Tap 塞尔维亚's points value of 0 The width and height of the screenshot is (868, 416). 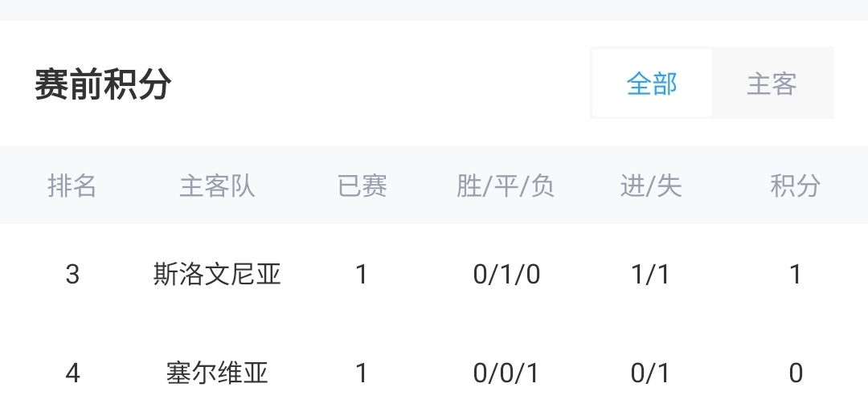pyautogui.click(x=796, y=373)
